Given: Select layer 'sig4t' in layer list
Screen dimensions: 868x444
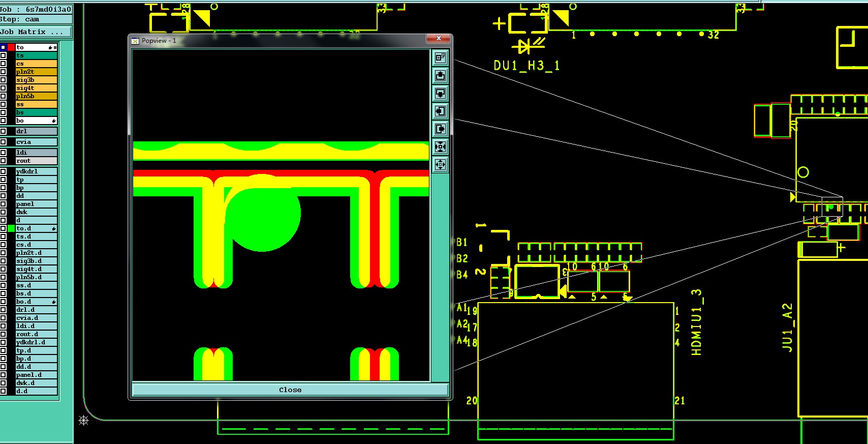Looking at the screenshot, I should [37, 88].
